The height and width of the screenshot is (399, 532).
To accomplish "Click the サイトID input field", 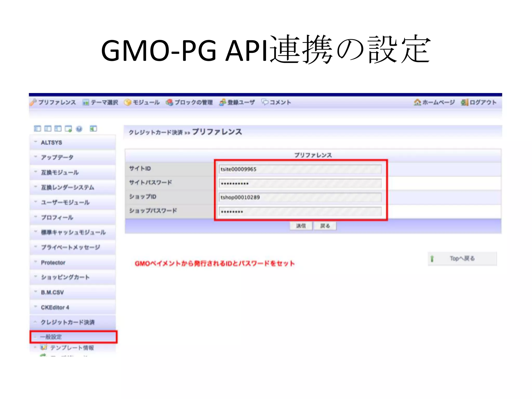I will [x=300, y=169].
